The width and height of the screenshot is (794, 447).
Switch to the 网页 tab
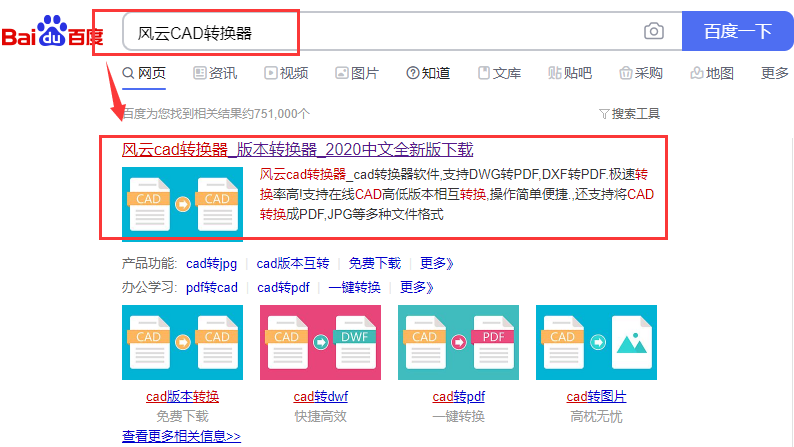(144, 73)
